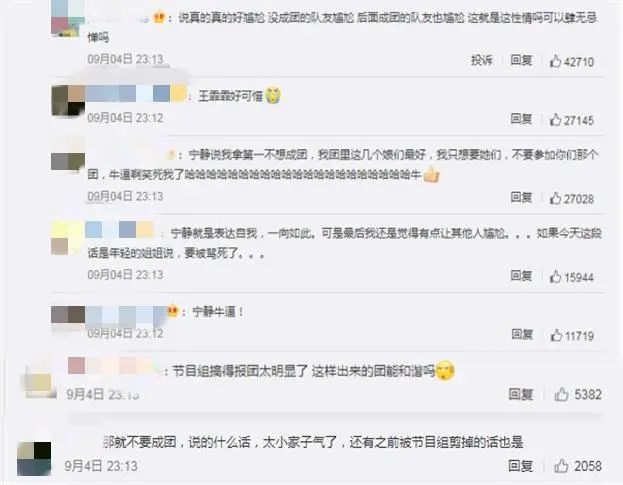Screen dimensions: 623x485
Task: Open avatar of the bottom commenter
Action: tap(34, 458)
